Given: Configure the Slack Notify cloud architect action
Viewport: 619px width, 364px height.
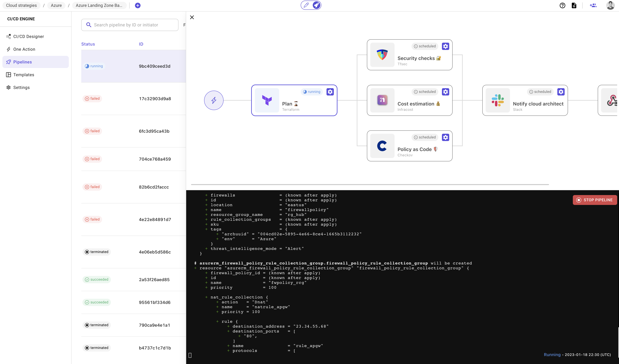Looking at the screenshot, I should pos(561,92).
